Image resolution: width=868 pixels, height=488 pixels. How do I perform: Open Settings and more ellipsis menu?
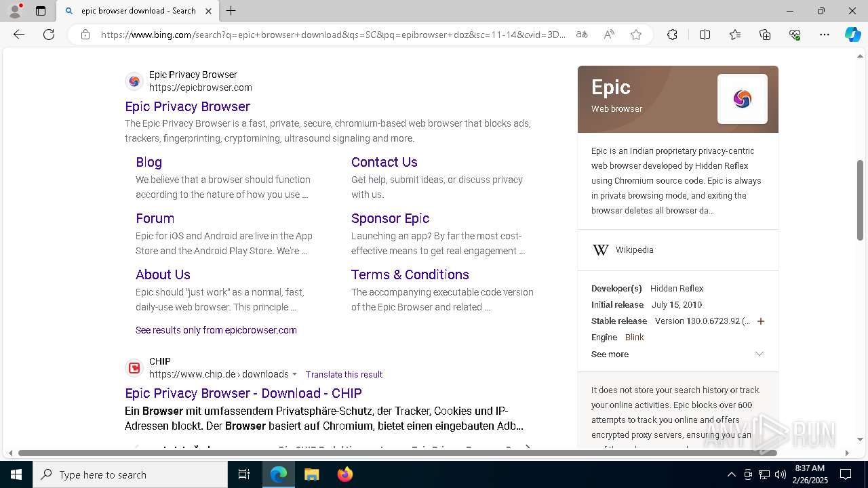point(825,35)
